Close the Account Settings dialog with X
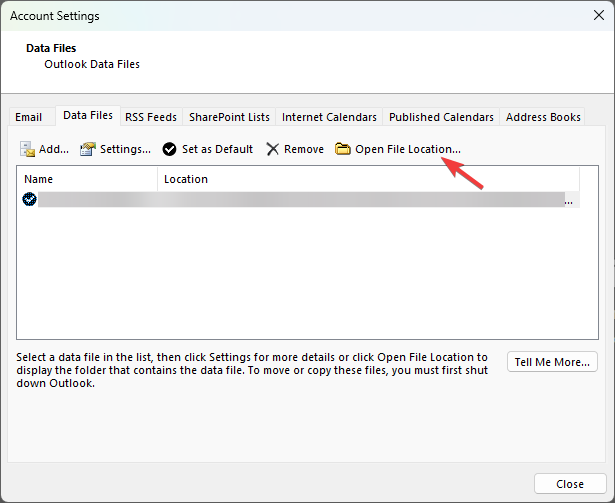Image resolution: width=615 pixels, height=503 pixels. coord(599,15)
